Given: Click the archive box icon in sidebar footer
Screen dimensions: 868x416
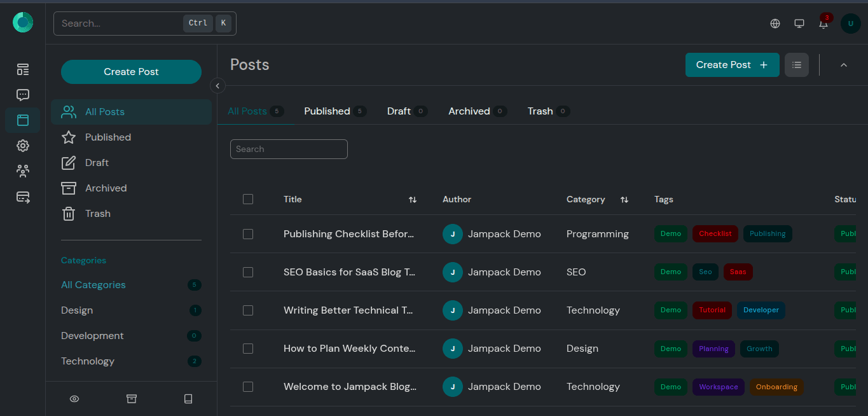Looking at the screenshot, I should pyautogui.click(x=132, y=399).
